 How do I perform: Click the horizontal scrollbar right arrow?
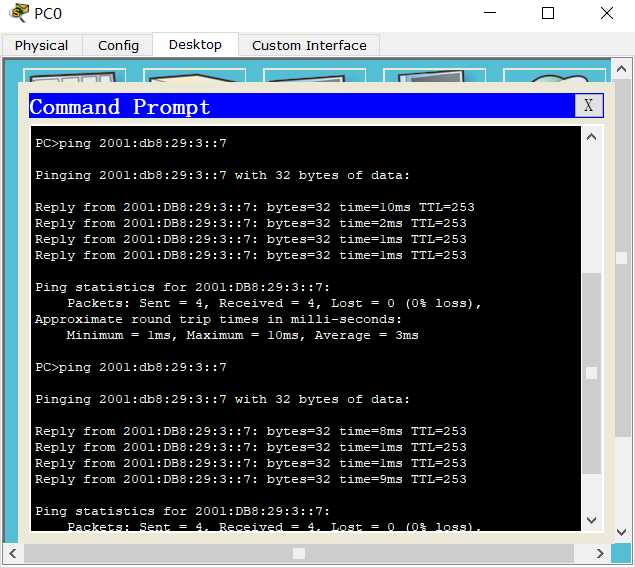point(600,553)
